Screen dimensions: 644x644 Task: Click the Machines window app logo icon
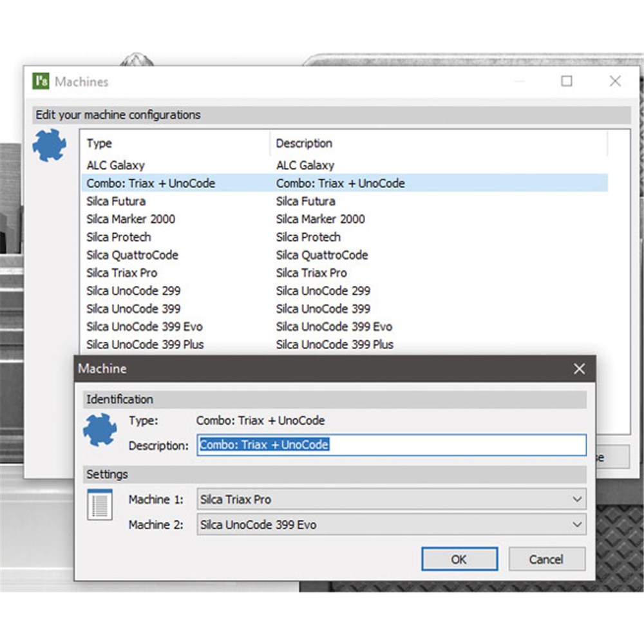(x=41, y=82)
